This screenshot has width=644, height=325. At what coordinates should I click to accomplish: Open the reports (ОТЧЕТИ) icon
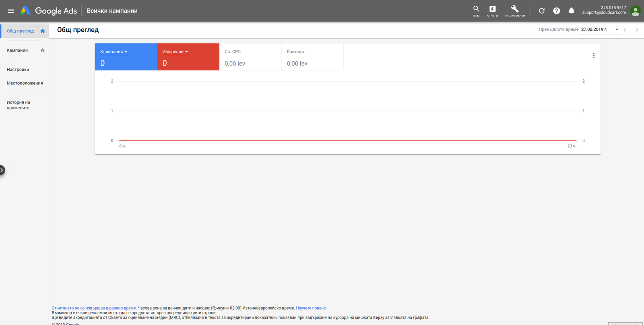click(492, 11)
